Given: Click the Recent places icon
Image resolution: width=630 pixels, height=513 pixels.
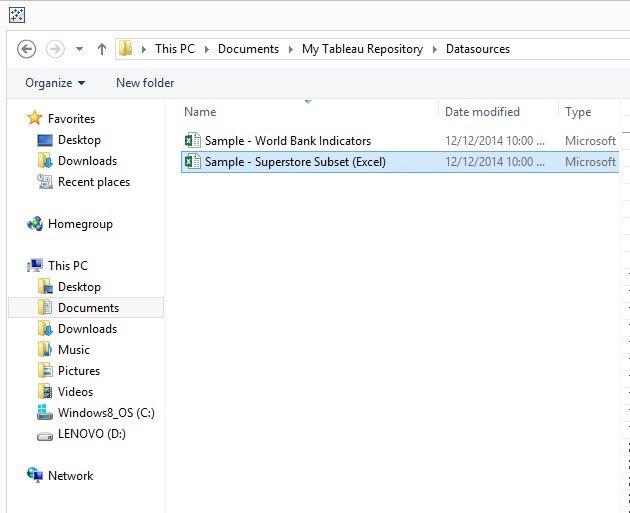Looking at the screenshot, I should pos(45,182).
